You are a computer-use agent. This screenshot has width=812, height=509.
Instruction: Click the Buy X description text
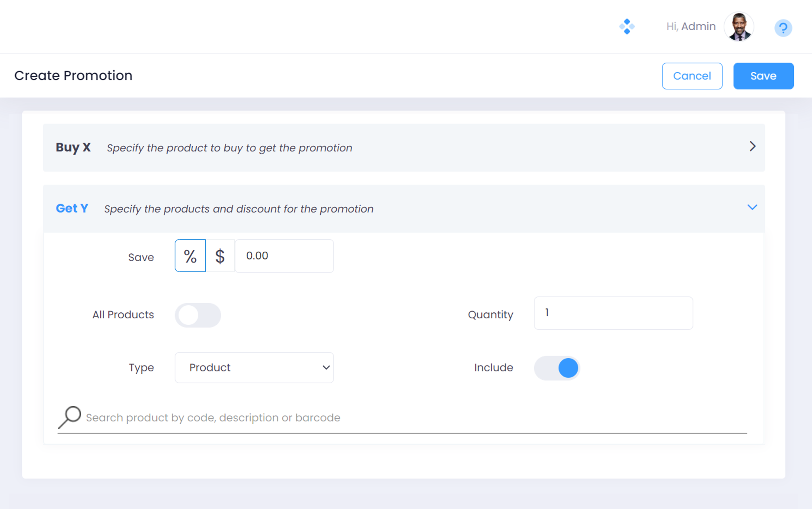229,148
